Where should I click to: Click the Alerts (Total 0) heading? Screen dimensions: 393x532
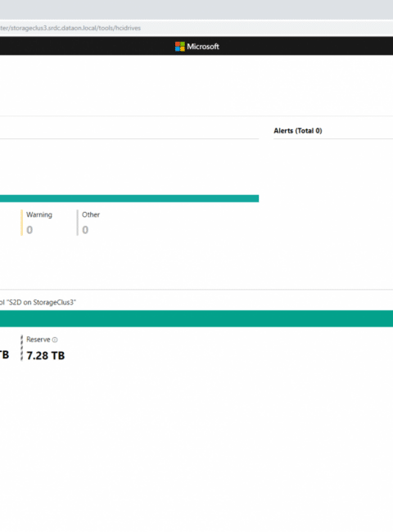tap(298, 131)
